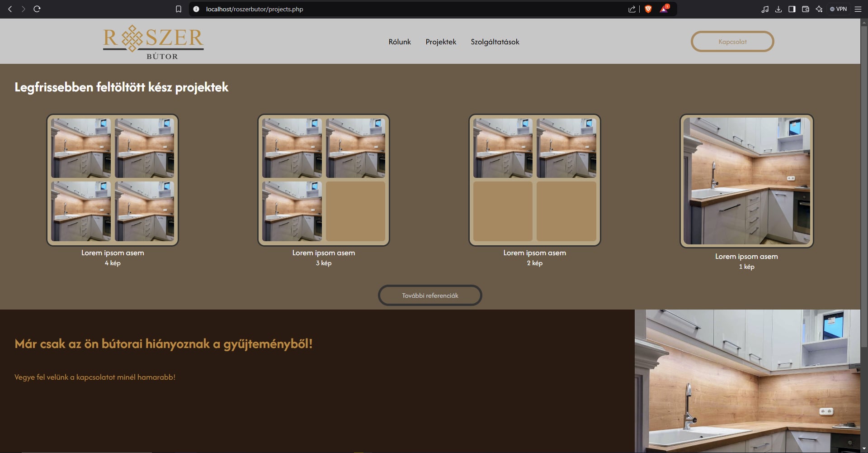The width and height of the screenshot is (868, 453).
Task: Go to the Projektek navigation item
Action: click(441, 42)
